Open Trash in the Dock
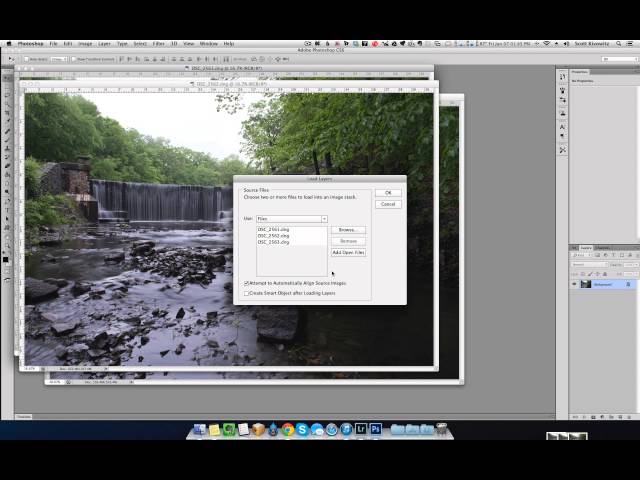The width and height of the screenshot is (640, 480). coord(442,429)
